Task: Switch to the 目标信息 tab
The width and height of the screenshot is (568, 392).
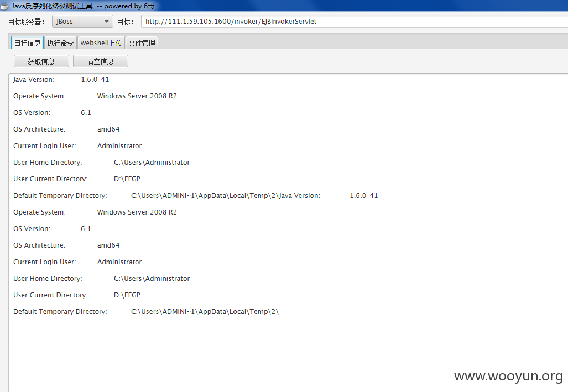Action: [x=27, y=43]
